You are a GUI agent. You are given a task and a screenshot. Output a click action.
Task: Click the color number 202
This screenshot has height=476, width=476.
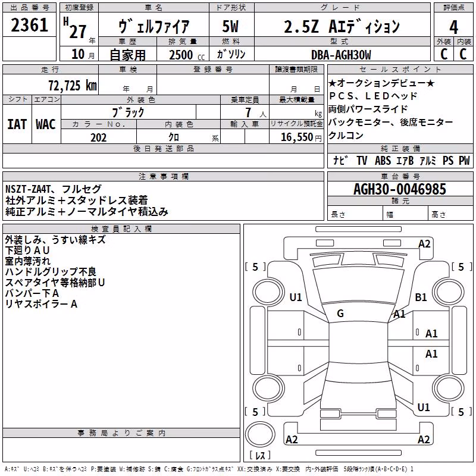click(x=98, y=137)
